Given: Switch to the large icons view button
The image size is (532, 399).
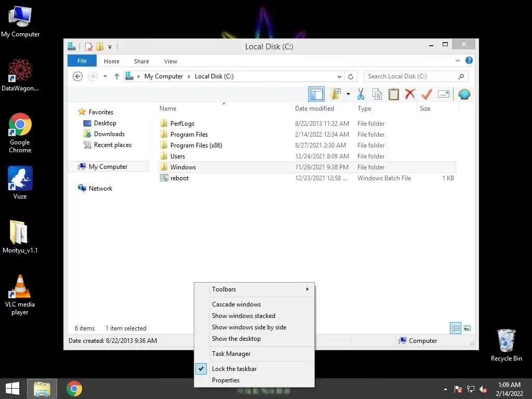Looking at the screenshot, I should tap(467, 328).
